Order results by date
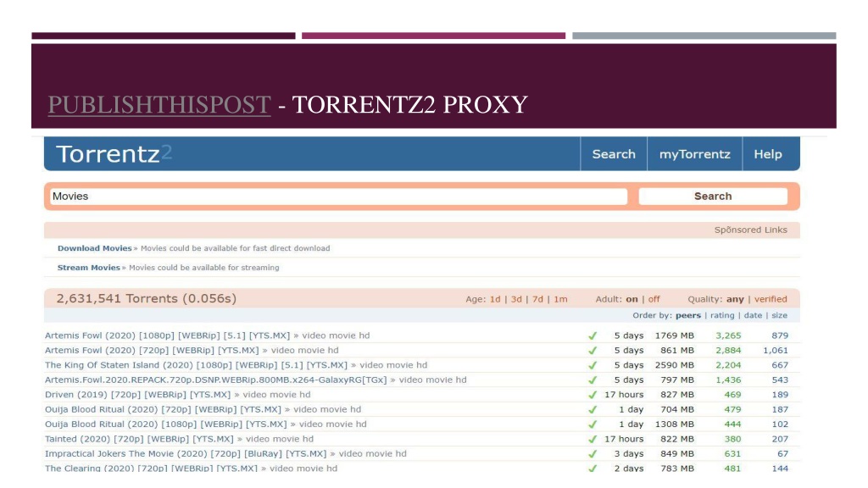868x488 pixels. [x=753, y=315]
